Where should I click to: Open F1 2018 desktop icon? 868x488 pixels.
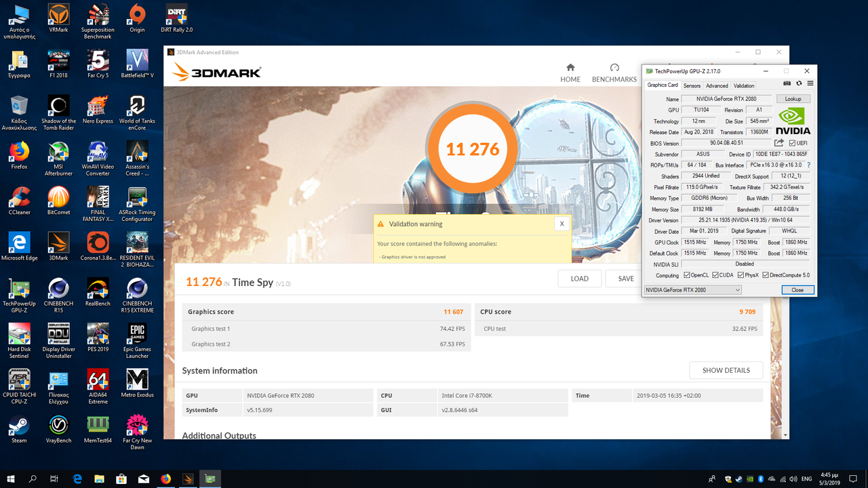point(58,64)
